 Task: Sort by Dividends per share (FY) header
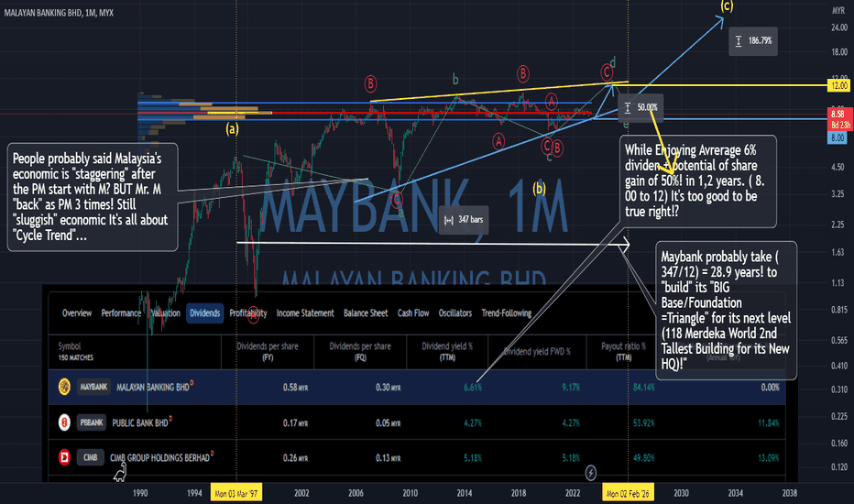click(268, 352)
